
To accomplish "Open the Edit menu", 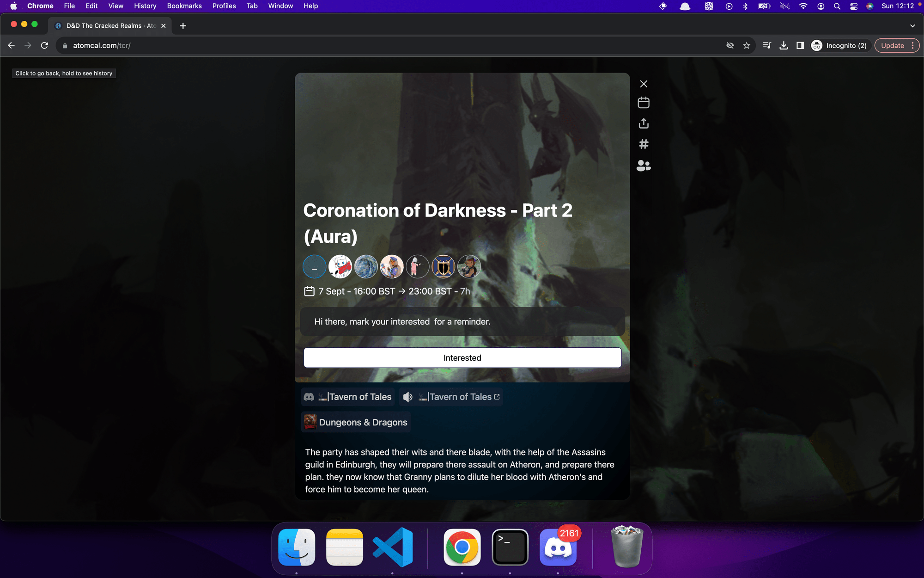I will 91,6.
